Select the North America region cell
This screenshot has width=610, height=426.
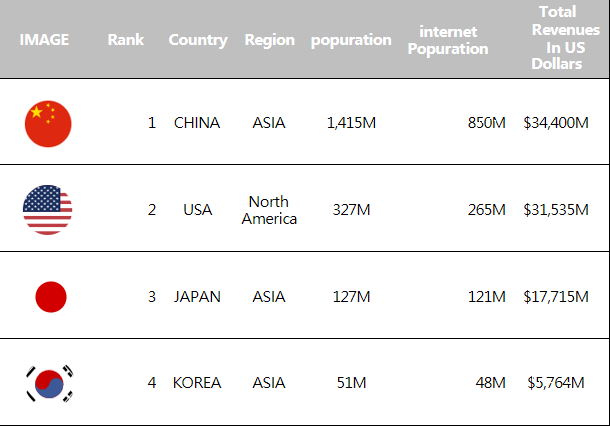[x=269, y=210]
